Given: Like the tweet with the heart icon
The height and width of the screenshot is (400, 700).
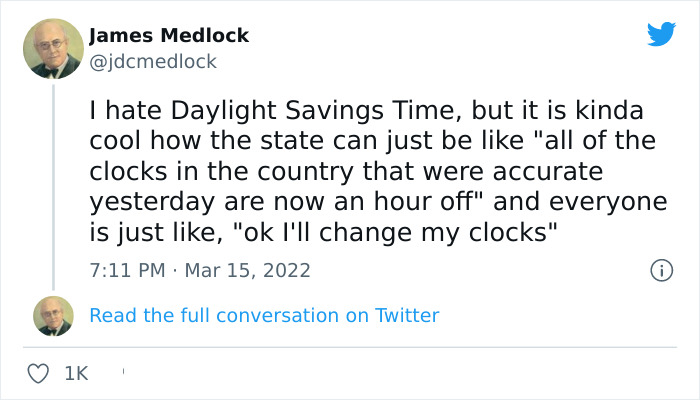Looking at the screenshot, I should coord(39,373).
